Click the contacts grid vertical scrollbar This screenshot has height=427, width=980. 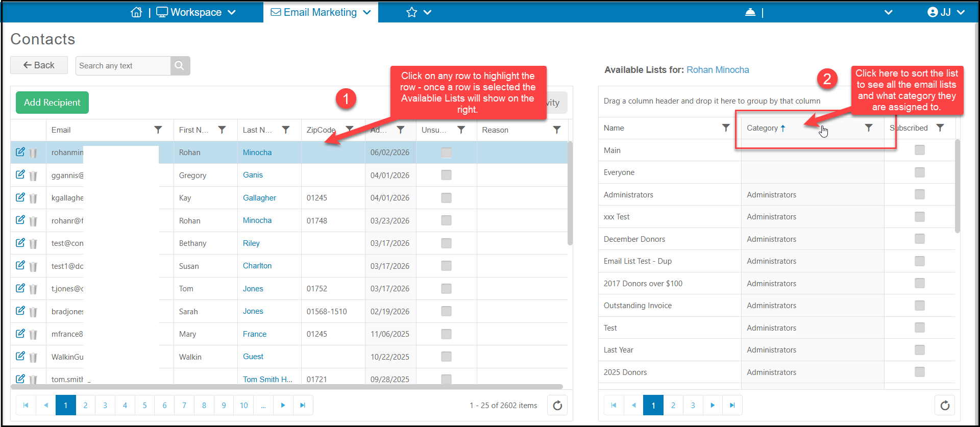click(570, 193)
